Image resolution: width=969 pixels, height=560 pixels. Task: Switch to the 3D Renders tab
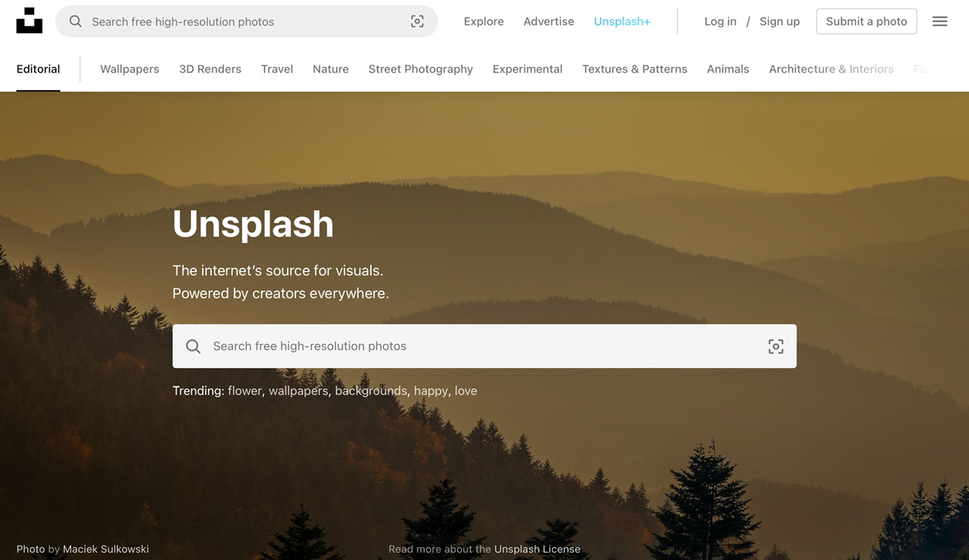(x=210, y=69)
